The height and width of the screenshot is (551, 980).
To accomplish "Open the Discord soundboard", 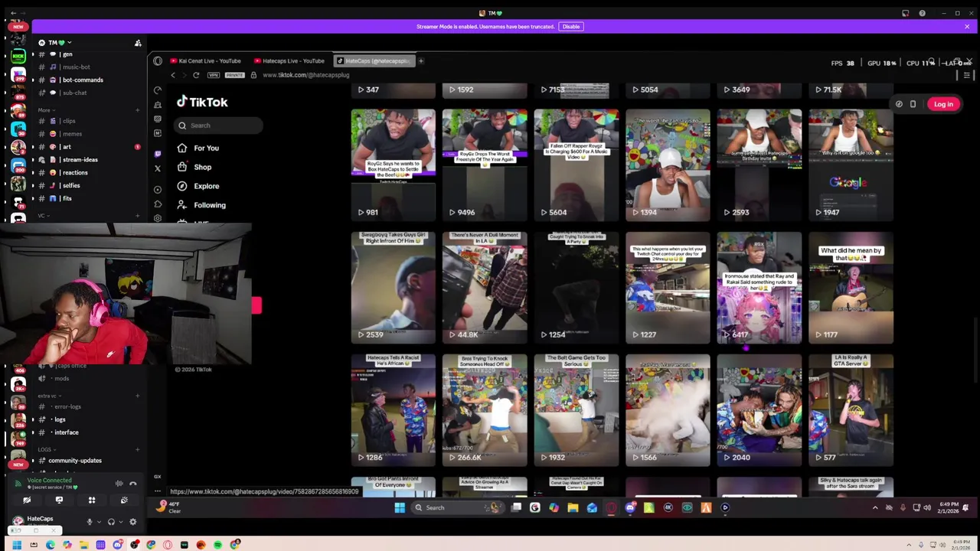I will (x=124, y=500).
